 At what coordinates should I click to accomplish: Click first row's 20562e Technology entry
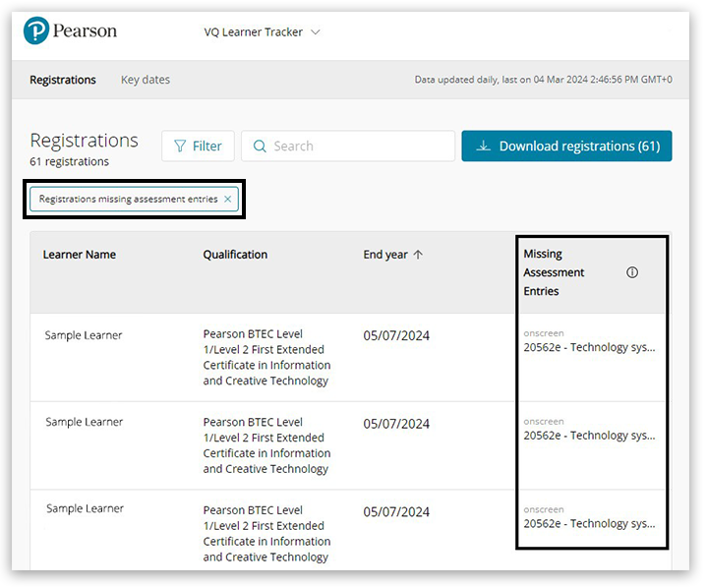pos(589,347)
